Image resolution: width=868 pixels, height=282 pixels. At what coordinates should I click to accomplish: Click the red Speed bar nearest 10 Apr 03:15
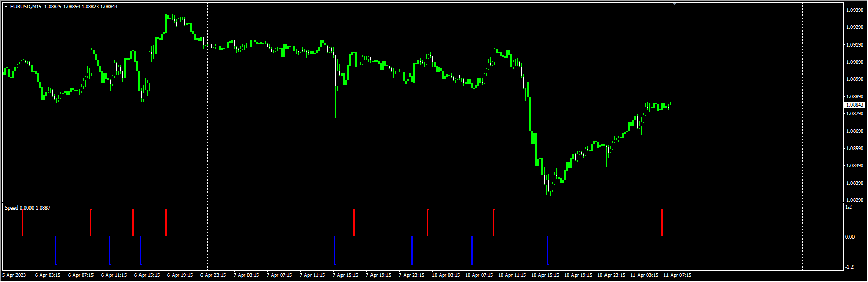click(428, 222)
